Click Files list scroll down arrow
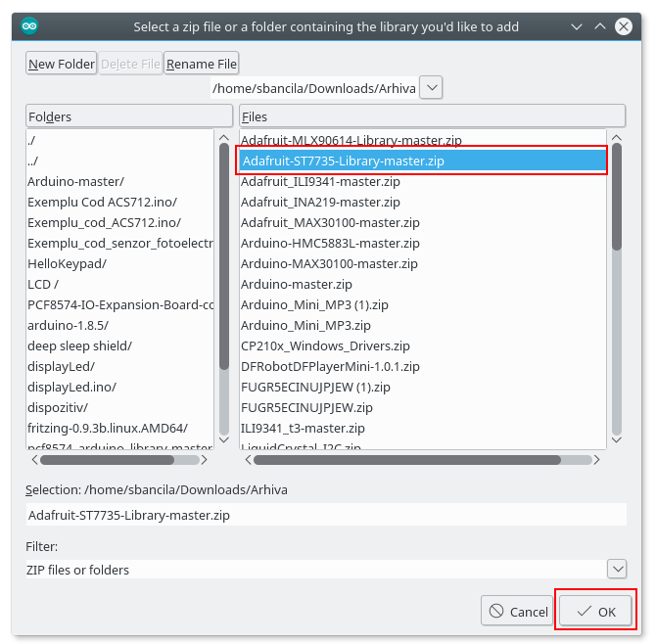656x644 pixels. click(616, 439)
